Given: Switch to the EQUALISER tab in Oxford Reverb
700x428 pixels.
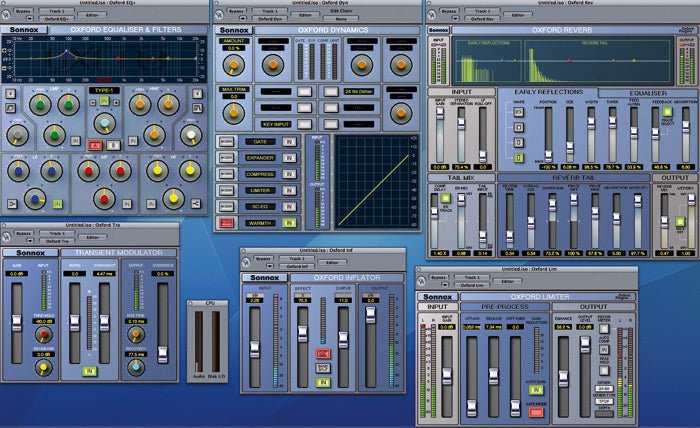Looking at the screenshot, I should point(648,93).
